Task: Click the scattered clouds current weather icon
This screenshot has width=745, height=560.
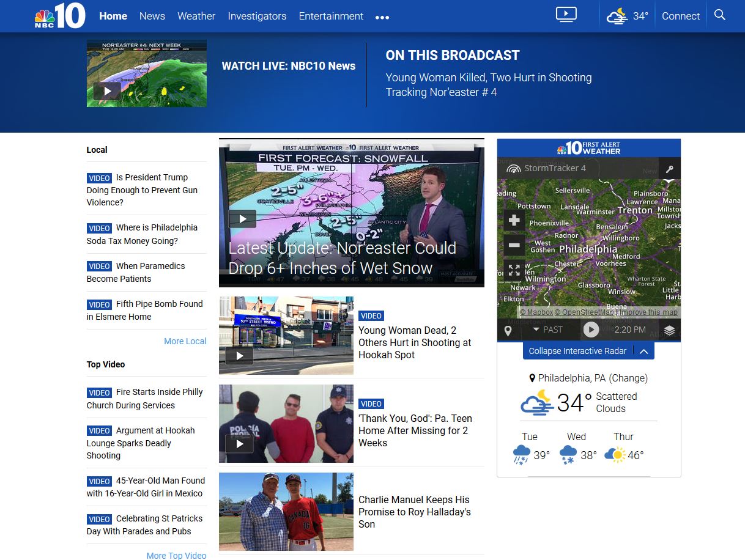Action: point(536,403)
